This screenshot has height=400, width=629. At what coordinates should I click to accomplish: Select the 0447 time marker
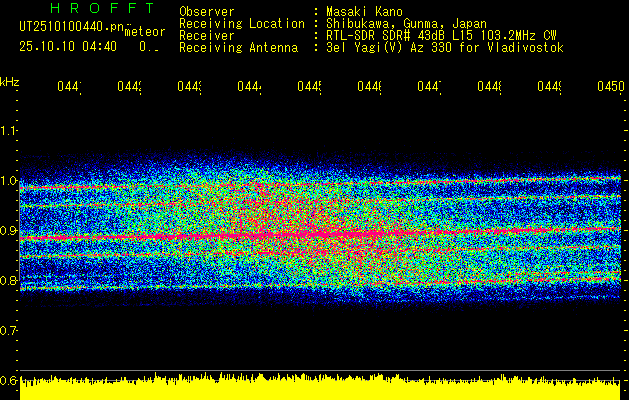click(429, 87)
